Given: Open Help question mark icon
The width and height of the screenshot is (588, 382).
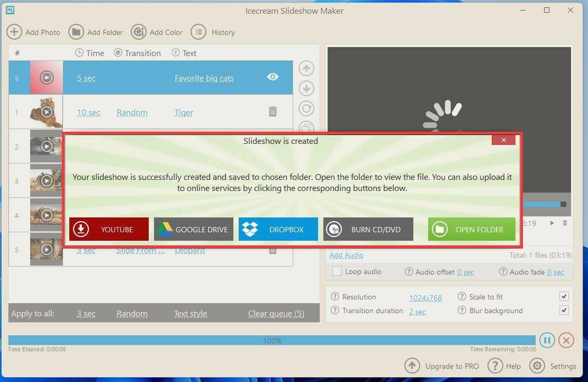Looking at the screenshot, I should click(x=495, y=366).
